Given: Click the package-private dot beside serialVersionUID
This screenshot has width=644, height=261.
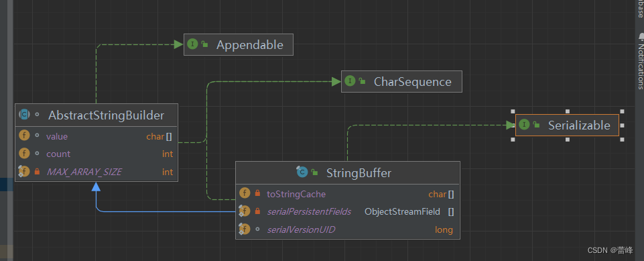Looking at the screenshot, I should [x=257, y=229].
